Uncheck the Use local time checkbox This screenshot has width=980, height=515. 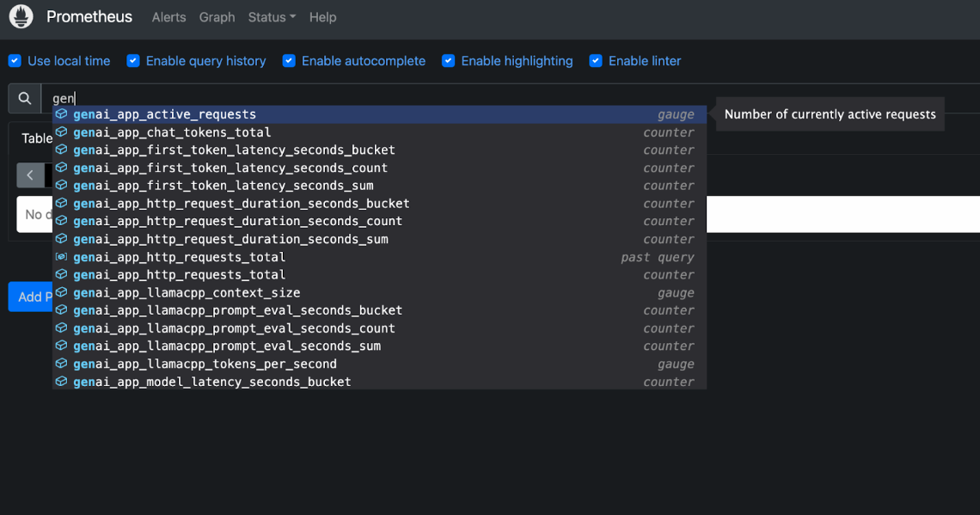click(x=15, y=61)
